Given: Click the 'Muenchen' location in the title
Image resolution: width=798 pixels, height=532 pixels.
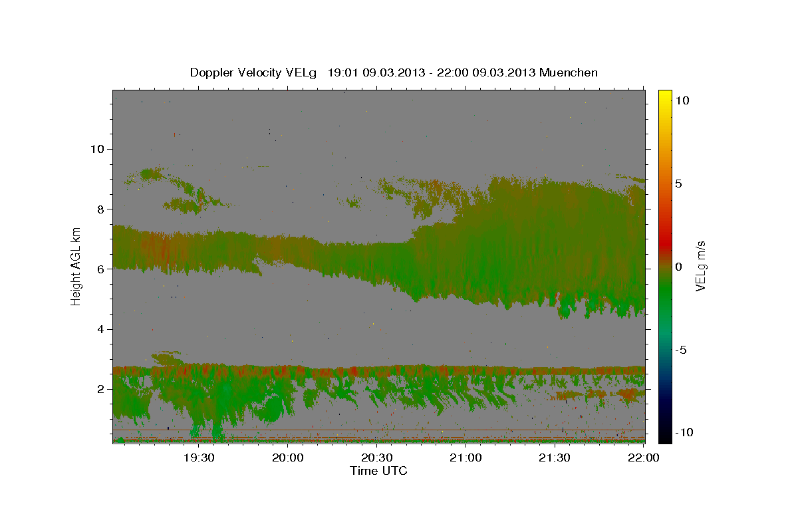Looking at the screenshot, I should [x=569, y=72].
